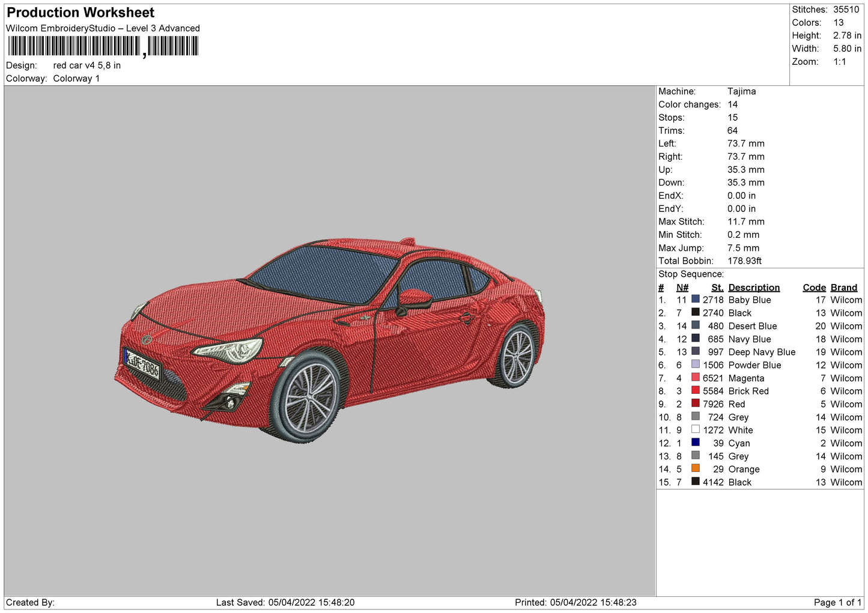Image resolution: width=868 pixels, height=613 pixels.
Task: Click the 'Description' column header
Action: click(x=754, y=288)
